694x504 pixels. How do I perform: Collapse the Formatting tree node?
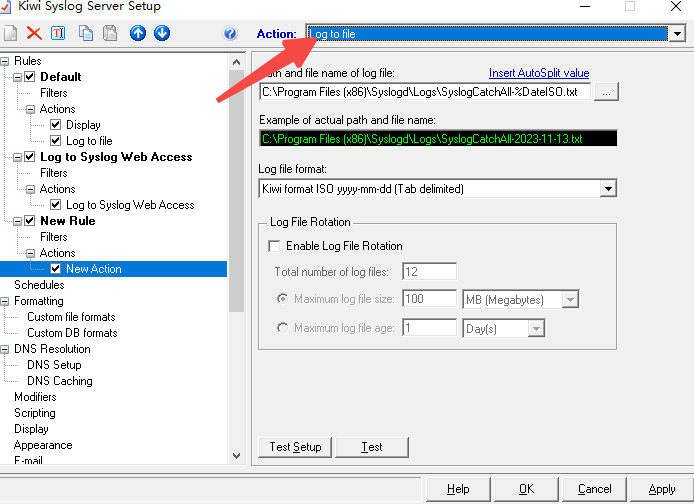[4, 301]
